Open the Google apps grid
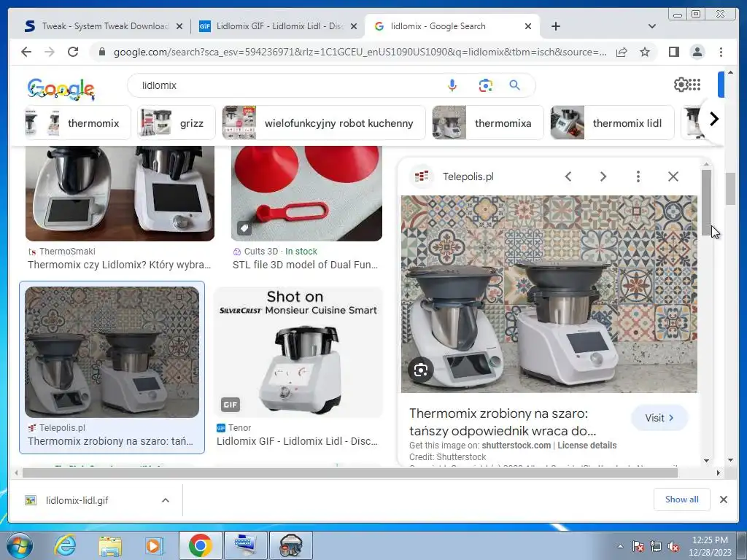Viewport: 747px width, 560px height. [694, 85]
